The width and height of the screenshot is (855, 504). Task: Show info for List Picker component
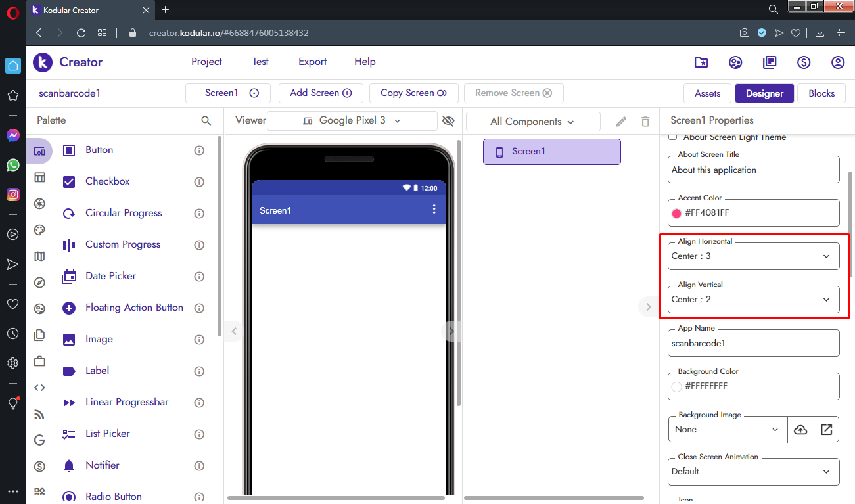199,434
